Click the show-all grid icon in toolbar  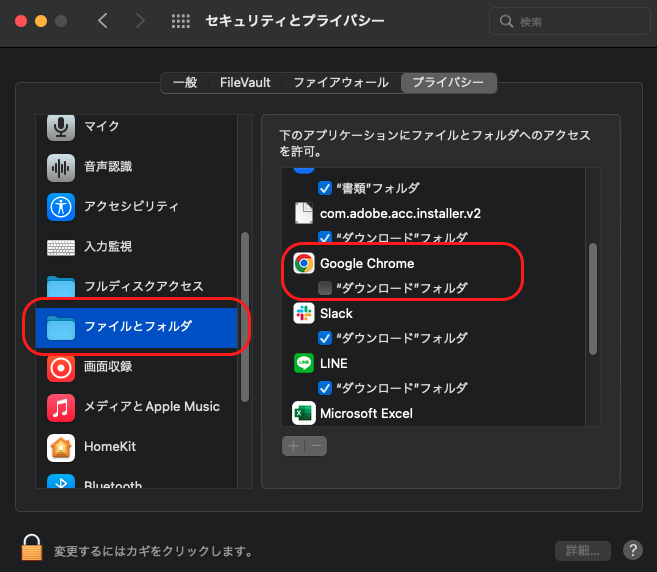pyautogui.click(x=181, y=21)
